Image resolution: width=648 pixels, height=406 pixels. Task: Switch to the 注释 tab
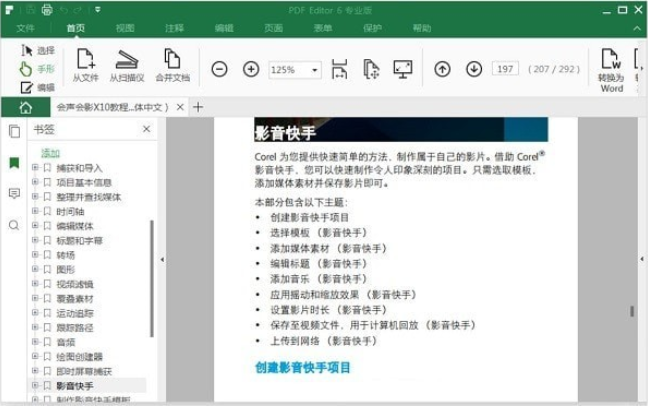tap(174, 28)
